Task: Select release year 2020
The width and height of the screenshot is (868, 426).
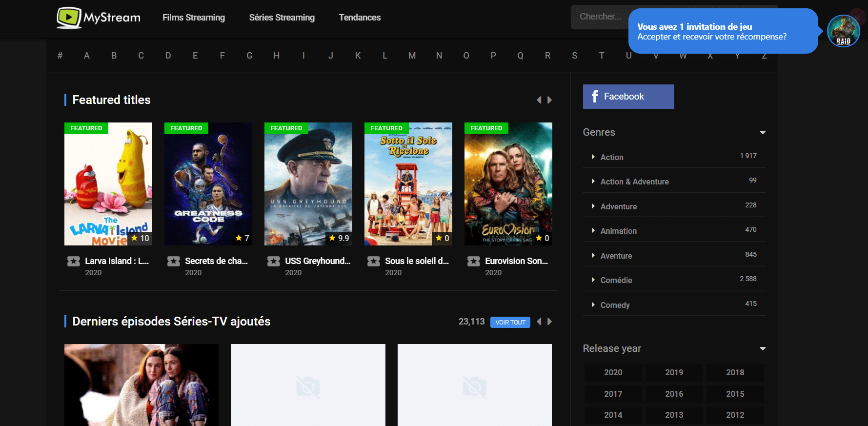Action: [613, 372]
